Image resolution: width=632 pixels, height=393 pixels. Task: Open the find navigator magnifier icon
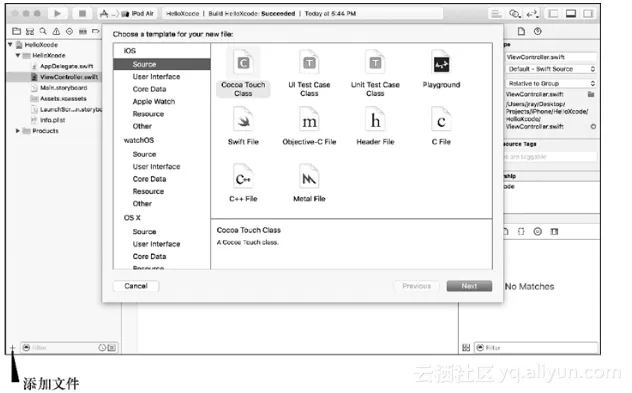tap(43, 31)
